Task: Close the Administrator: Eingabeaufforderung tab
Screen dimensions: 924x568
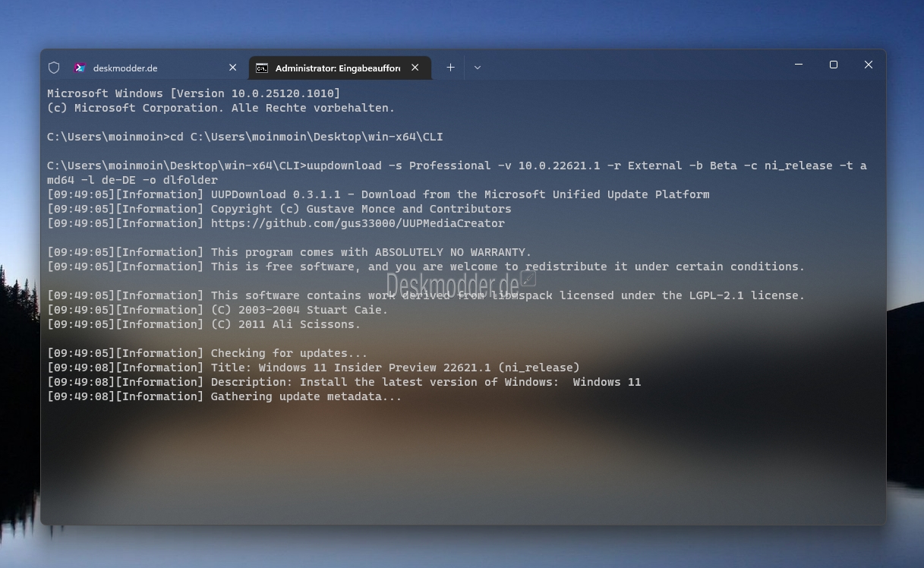Action: (415, 68)
